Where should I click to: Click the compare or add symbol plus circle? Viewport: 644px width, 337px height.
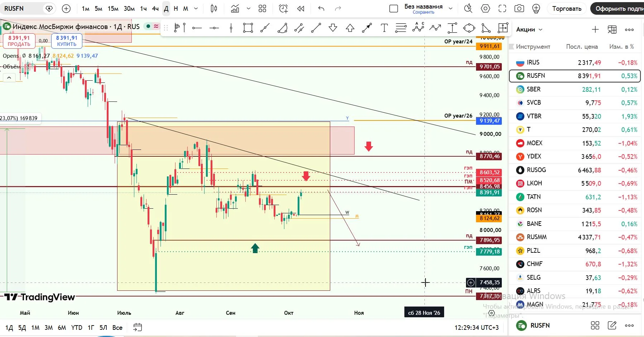[66, 9]
